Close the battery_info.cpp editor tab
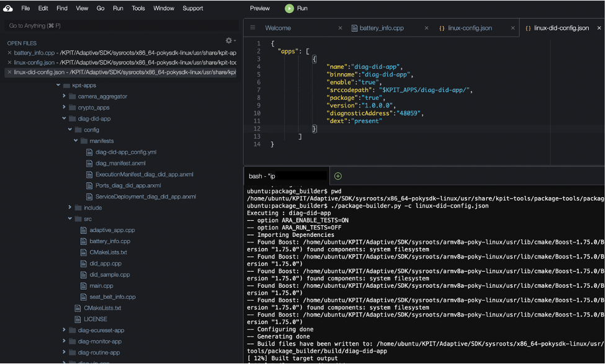The width and height of the screenshot is (606, 364). 426,28
